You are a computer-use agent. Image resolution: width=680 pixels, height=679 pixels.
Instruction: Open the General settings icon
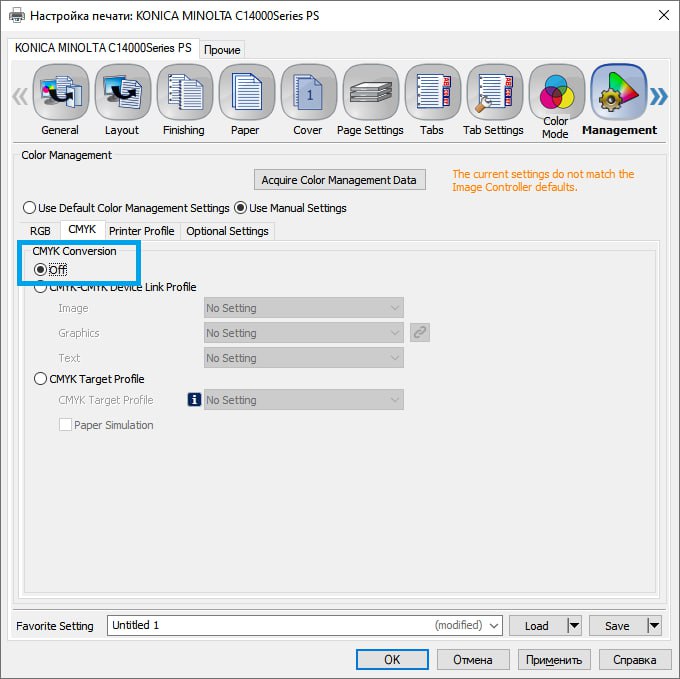click(61, 92)
